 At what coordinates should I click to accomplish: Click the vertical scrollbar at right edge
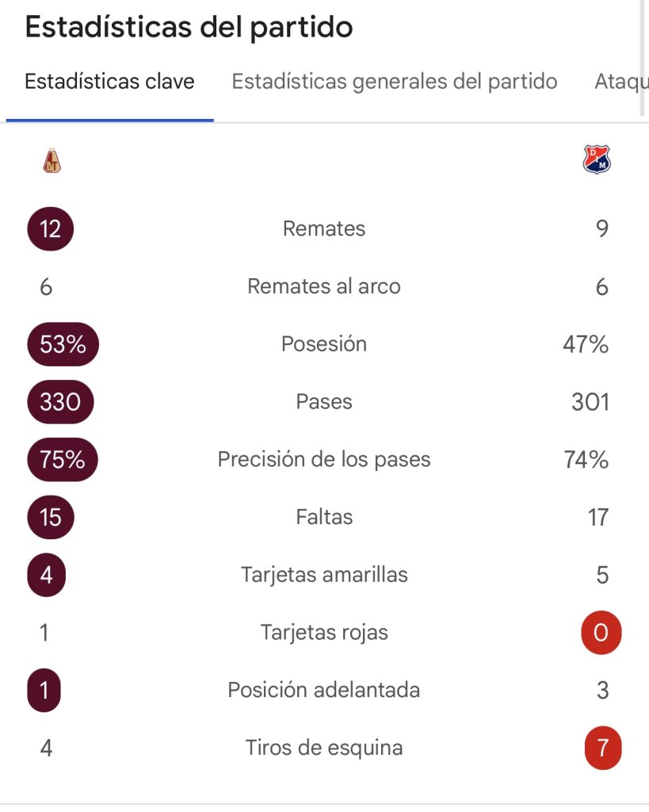642,57
